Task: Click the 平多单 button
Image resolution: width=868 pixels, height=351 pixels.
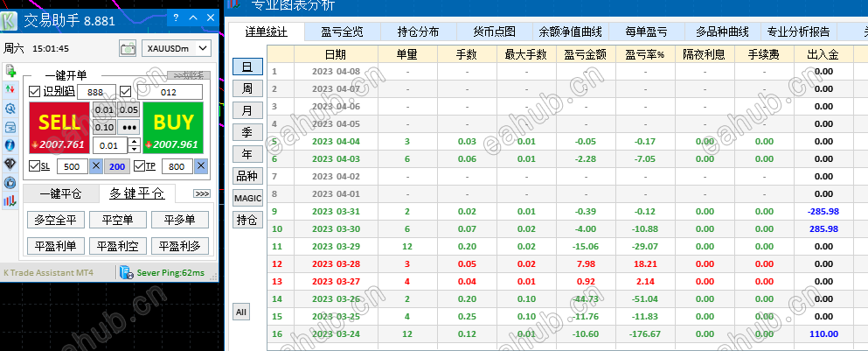Action: pyautogui.click(x=180, y=220)
